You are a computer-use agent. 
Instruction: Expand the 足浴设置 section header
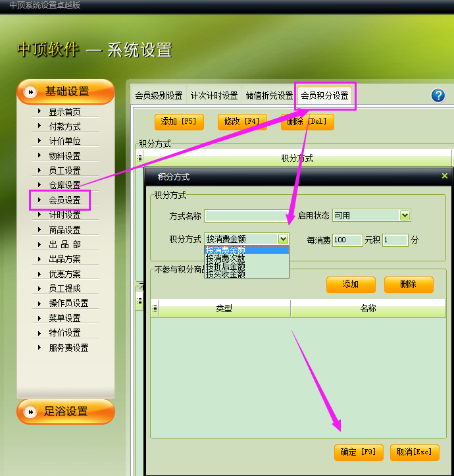[x=66, y=411]
